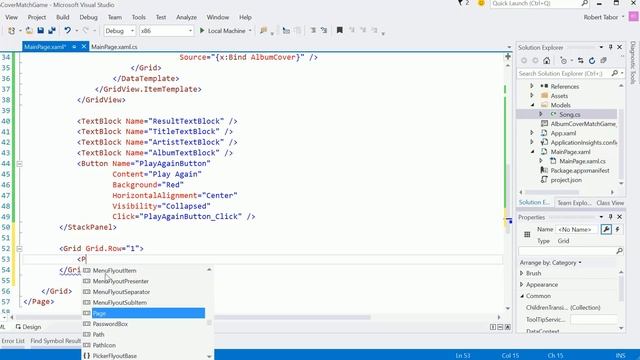Click the feedback smiley icon
Screen dimensions: 640x360
(481, 3)
